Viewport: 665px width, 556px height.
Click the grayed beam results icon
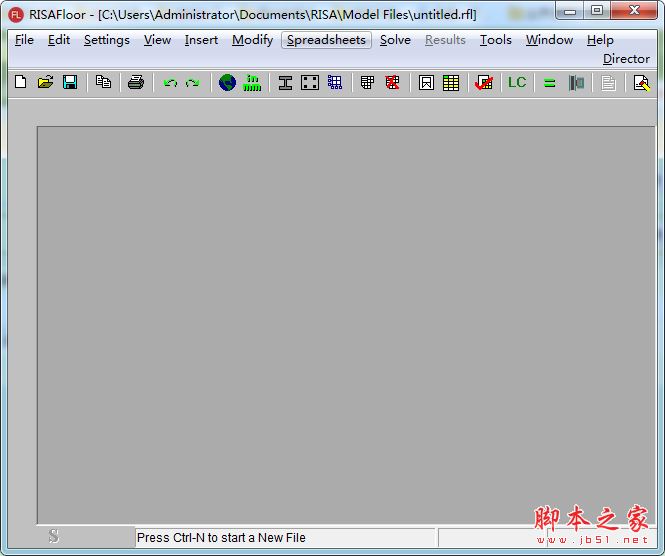576,83
